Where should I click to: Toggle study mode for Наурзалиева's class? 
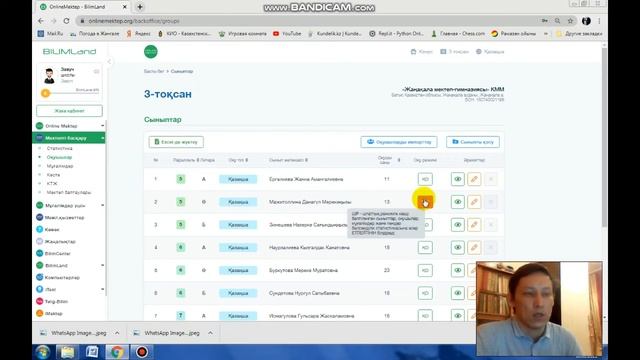[425, 247]
